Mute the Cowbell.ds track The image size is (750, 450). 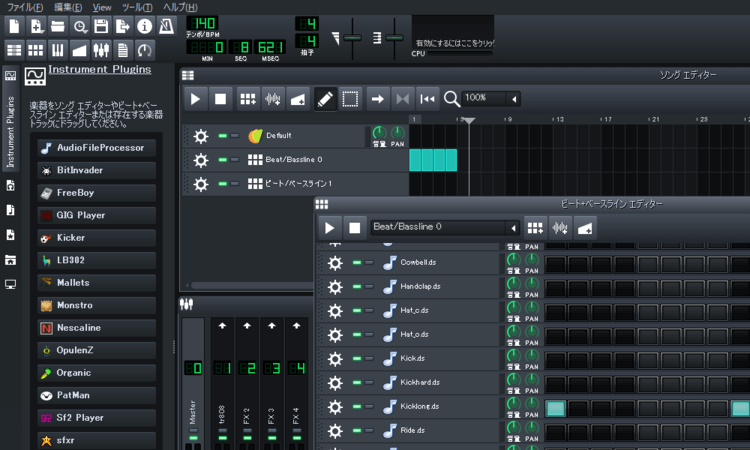356,262
